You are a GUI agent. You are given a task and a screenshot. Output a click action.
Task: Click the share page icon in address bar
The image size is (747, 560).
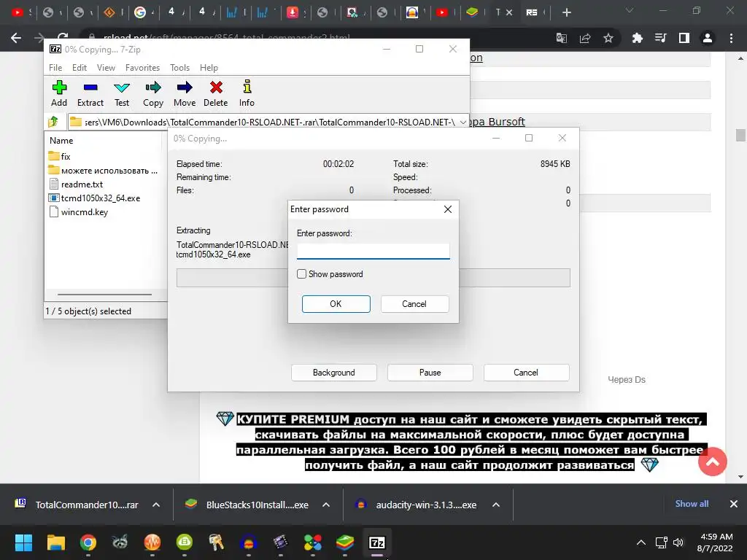[585, 38]
